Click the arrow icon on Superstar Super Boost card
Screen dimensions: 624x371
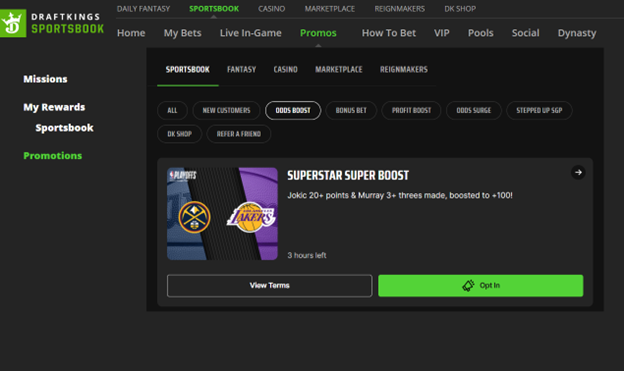[x=578, y=172]
